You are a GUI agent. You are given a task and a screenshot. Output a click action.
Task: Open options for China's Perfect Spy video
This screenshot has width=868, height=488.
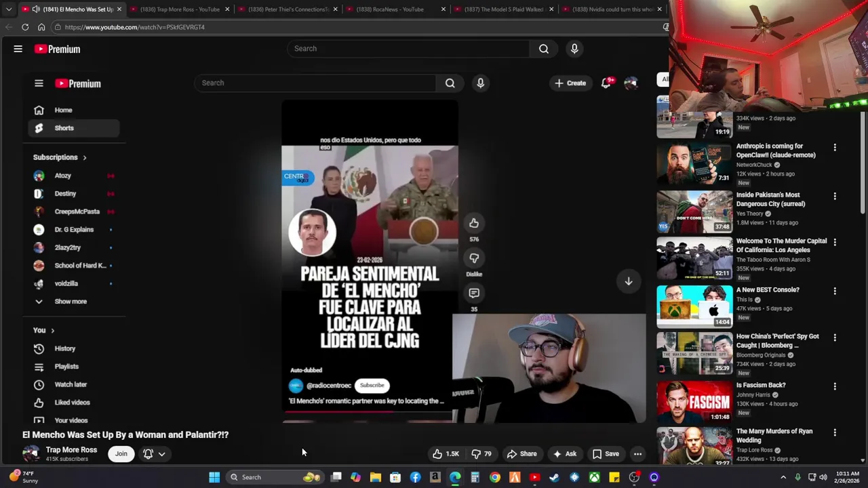pyautogui.click(x=835, y=338)
